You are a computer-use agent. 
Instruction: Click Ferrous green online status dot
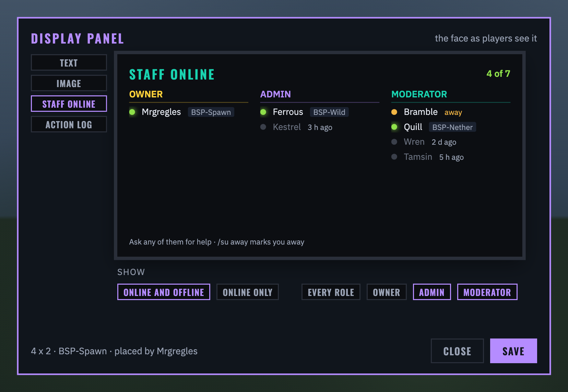pos(263,112)
